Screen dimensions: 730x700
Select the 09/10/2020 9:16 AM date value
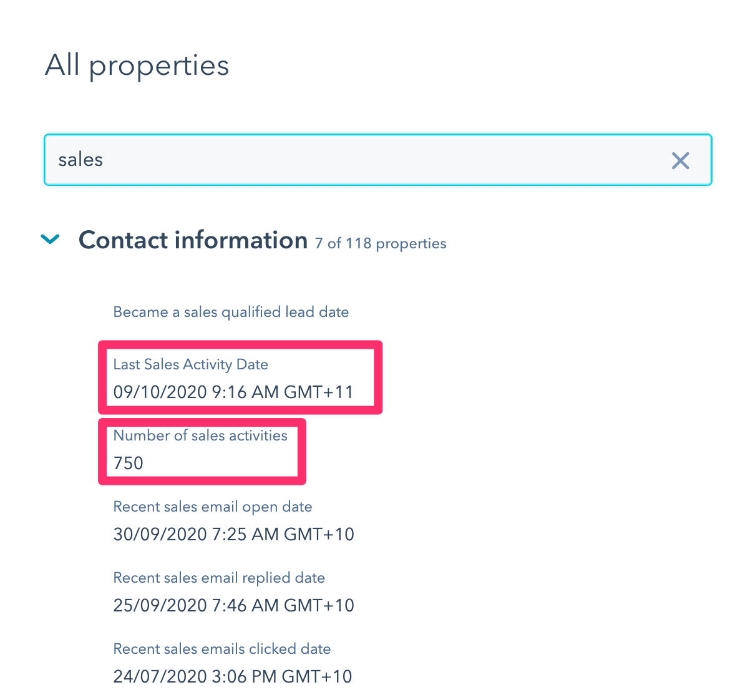[233, 392]
